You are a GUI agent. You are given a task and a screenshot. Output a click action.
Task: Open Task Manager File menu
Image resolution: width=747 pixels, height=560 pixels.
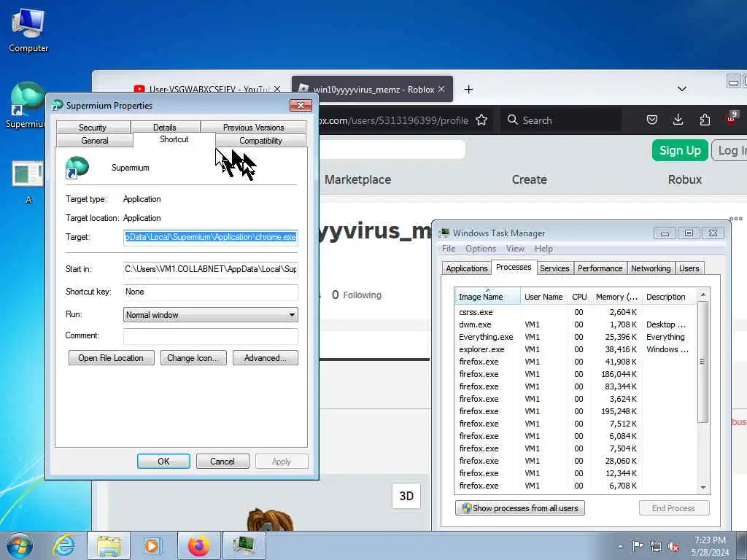449,249
